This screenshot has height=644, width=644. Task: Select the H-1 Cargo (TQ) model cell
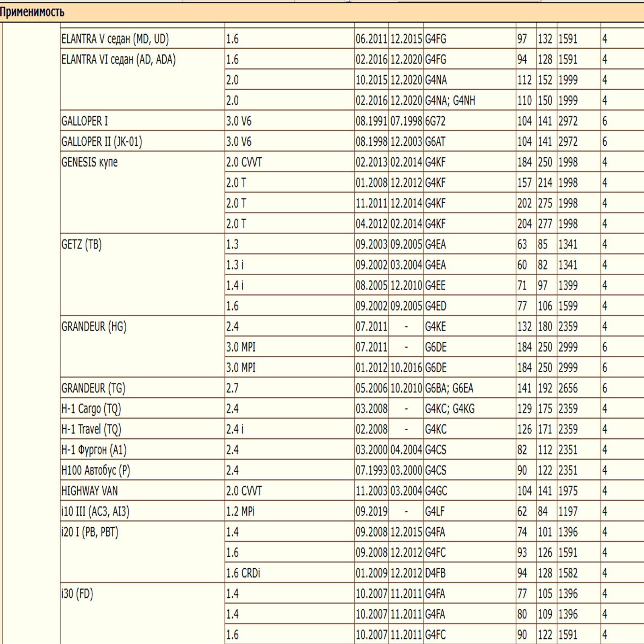(x=91, y=409)
